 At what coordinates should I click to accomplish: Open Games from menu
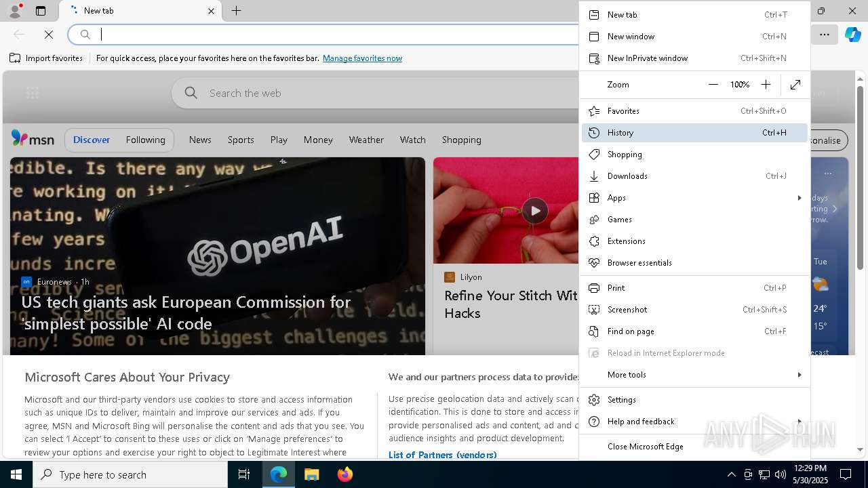pyautogui.click(x=694, y=220)
